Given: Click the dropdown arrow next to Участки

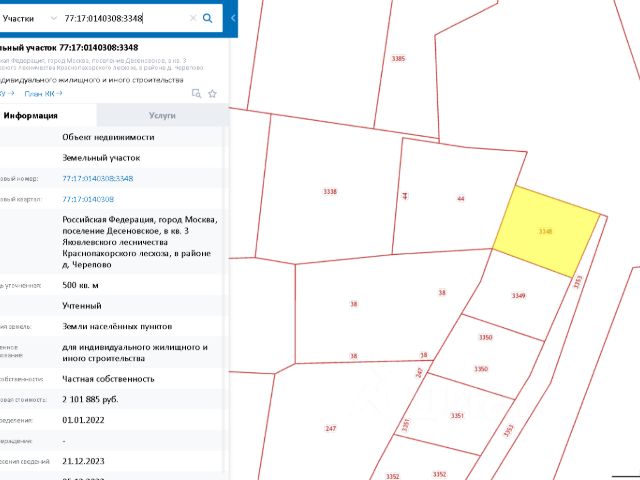Looking at the screenshot, I should click(53, 18).
